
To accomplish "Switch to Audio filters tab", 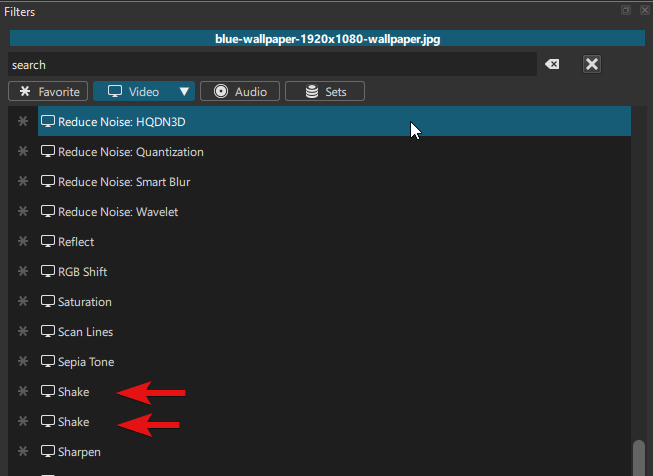I will [x=240, y=91].
